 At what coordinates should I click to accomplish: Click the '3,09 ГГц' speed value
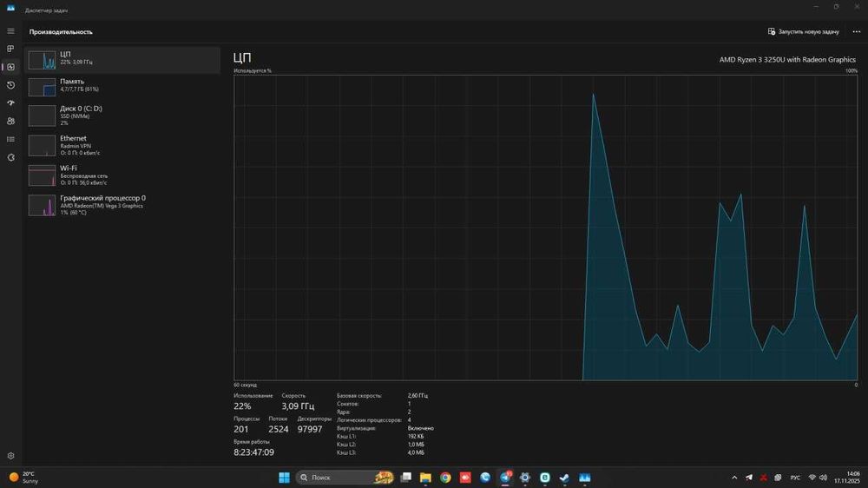(298, 406)
